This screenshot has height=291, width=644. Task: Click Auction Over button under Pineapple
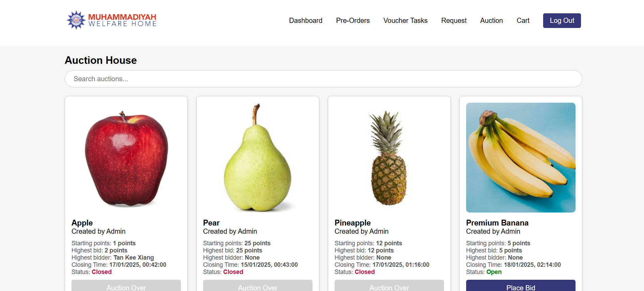click(x=389, y=286)
